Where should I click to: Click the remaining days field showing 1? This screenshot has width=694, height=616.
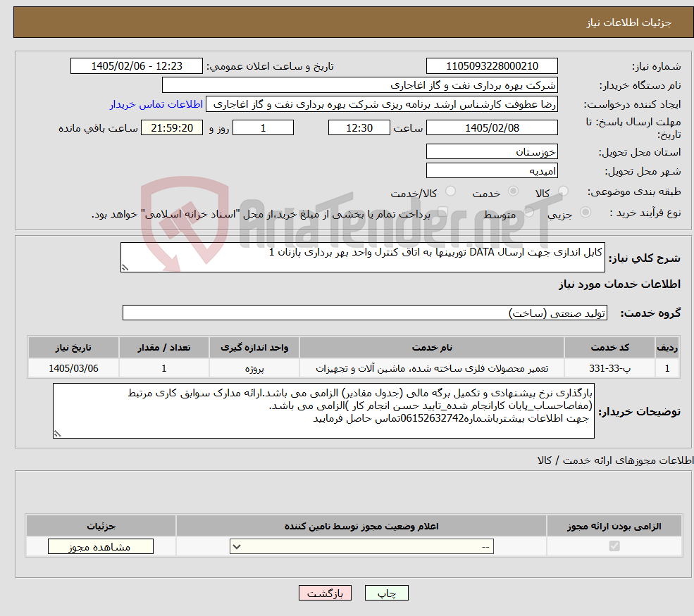click(263, 128)
